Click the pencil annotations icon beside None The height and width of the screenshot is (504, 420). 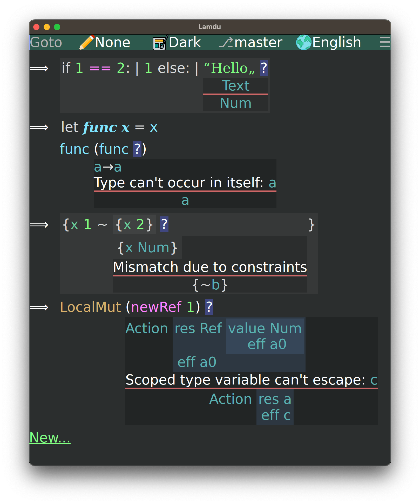point(87,42)
